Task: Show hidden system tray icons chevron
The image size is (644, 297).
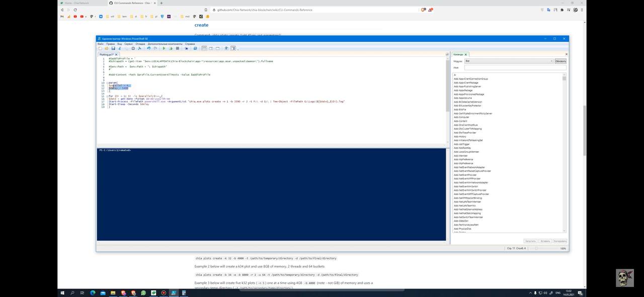Action: [530, 292]
